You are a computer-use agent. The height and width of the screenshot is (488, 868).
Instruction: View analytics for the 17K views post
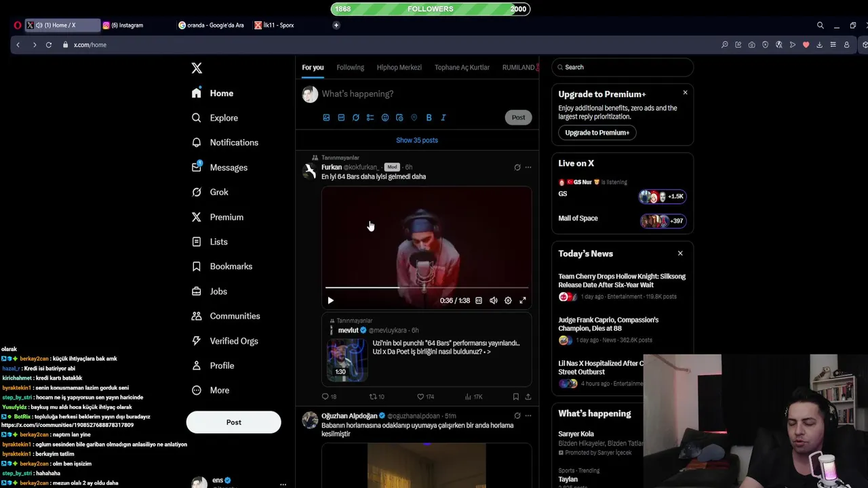474,396
